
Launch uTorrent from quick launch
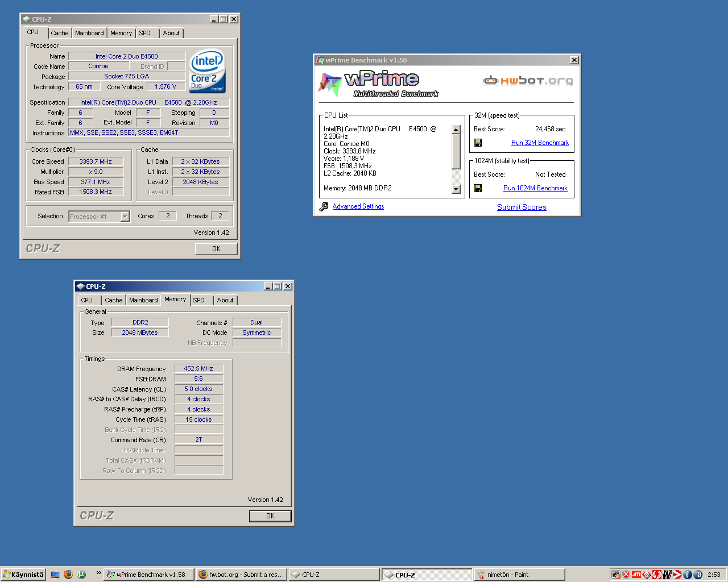[x=82, y=575]
